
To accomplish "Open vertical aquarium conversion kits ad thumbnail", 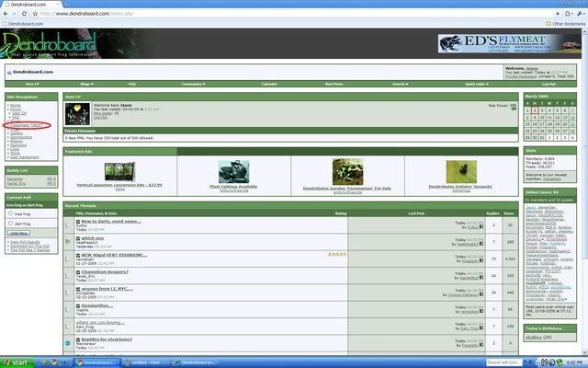I will pyautogui.click(x=119, y=171).
